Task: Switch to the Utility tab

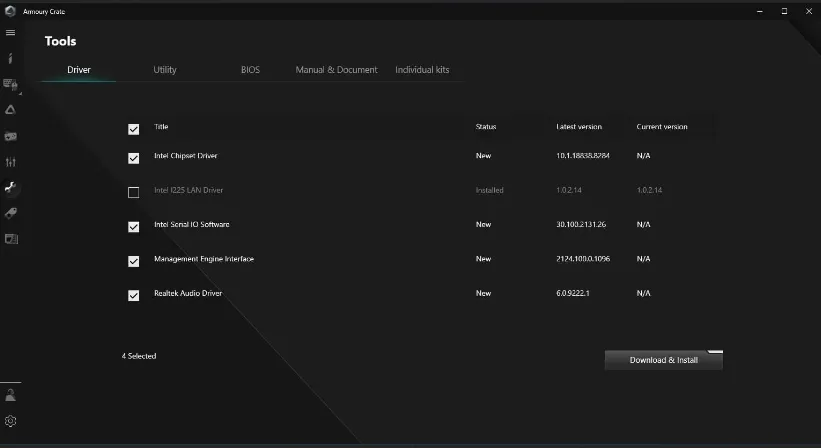Action: pos(165,70)
